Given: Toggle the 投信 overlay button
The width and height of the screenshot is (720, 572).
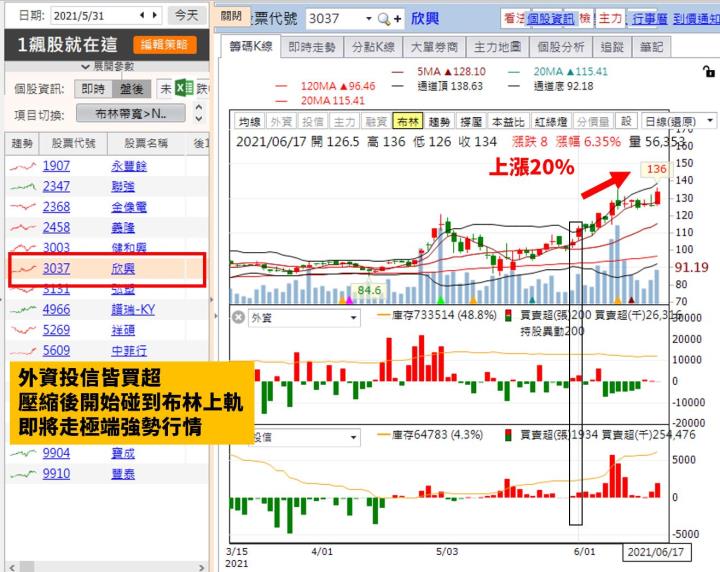Looking at the screenshot, I should coord(313,122).
